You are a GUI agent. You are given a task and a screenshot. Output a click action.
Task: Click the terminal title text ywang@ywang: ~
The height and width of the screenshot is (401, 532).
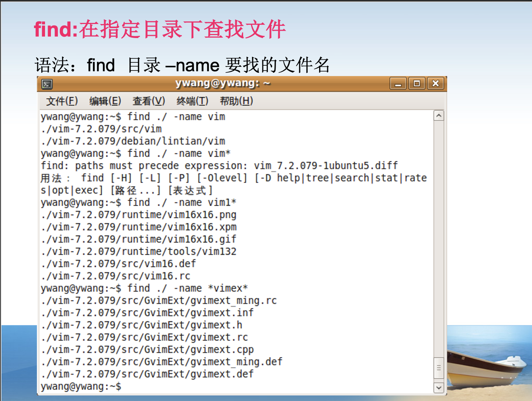pyautogui.click(x=223, y=83)
